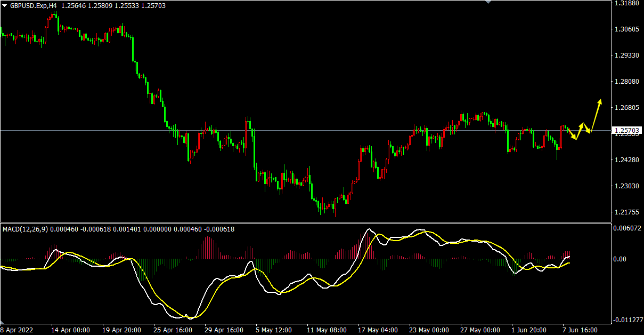Click the 7 Jun 16:00 time axis label

tap(580, 330)
